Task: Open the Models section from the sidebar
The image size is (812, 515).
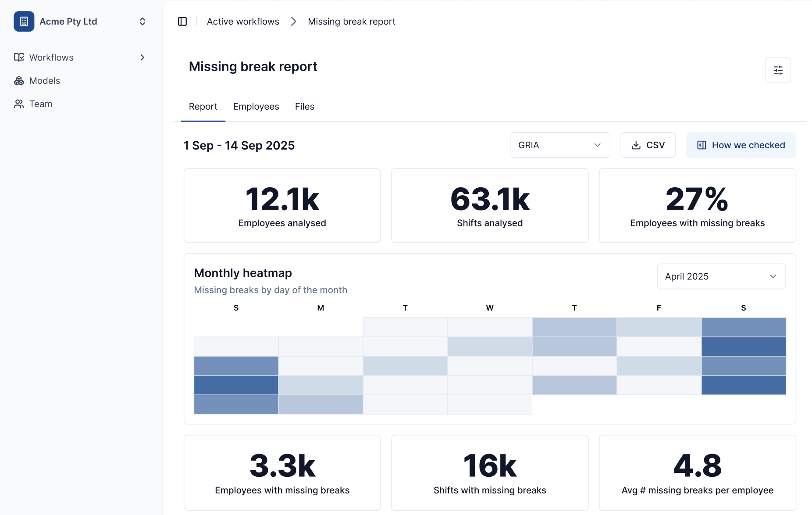Action: [44, 81]
